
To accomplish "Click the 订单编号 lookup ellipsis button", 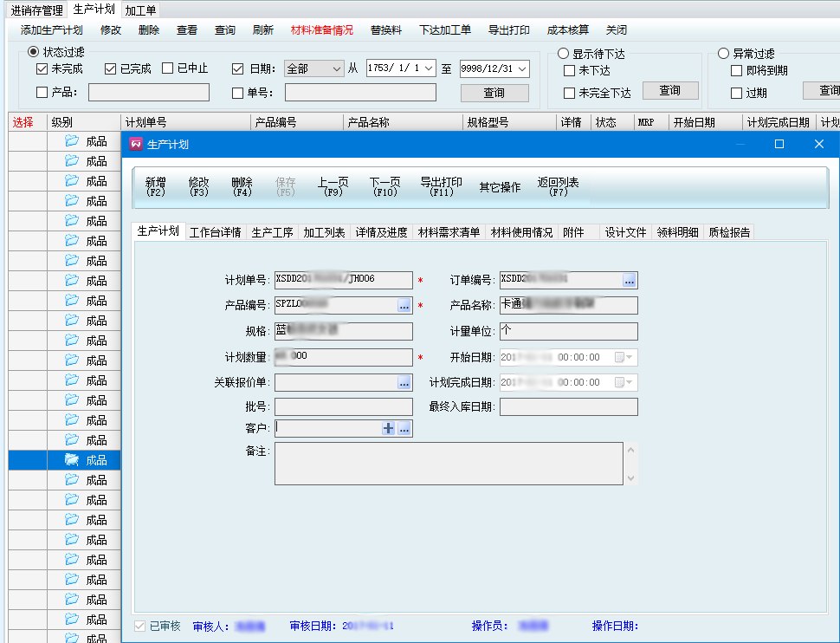I will (x=629, y=280).
